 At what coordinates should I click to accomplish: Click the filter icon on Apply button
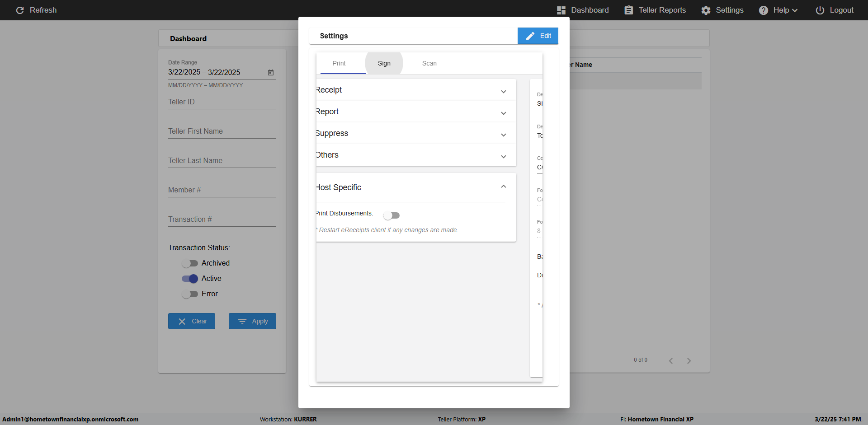coord(242,321)
